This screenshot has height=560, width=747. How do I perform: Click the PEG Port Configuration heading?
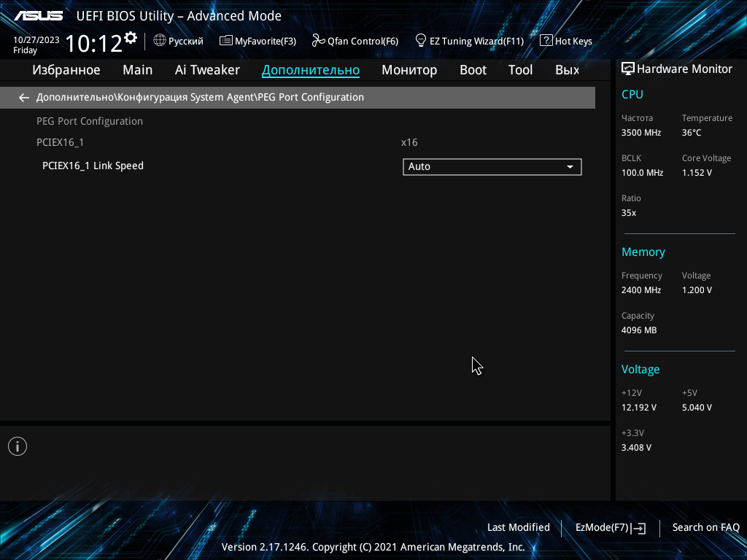point(90,122)
